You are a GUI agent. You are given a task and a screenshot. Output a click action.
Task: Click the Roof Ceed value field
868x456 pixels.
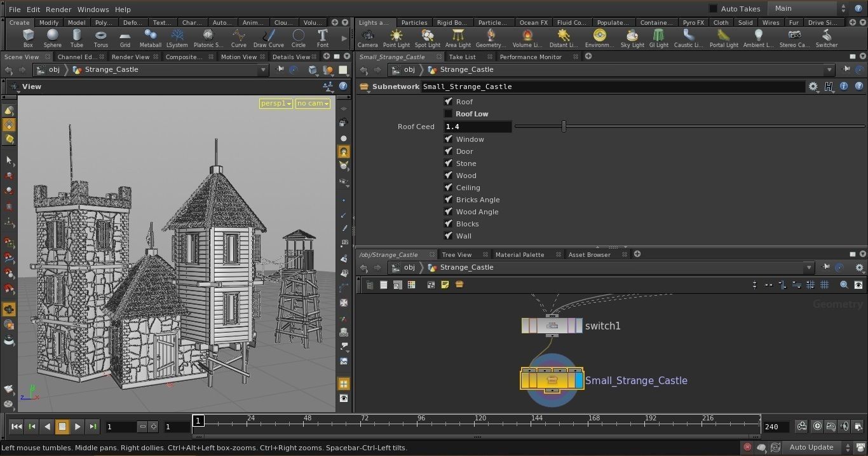click(477, 127)
